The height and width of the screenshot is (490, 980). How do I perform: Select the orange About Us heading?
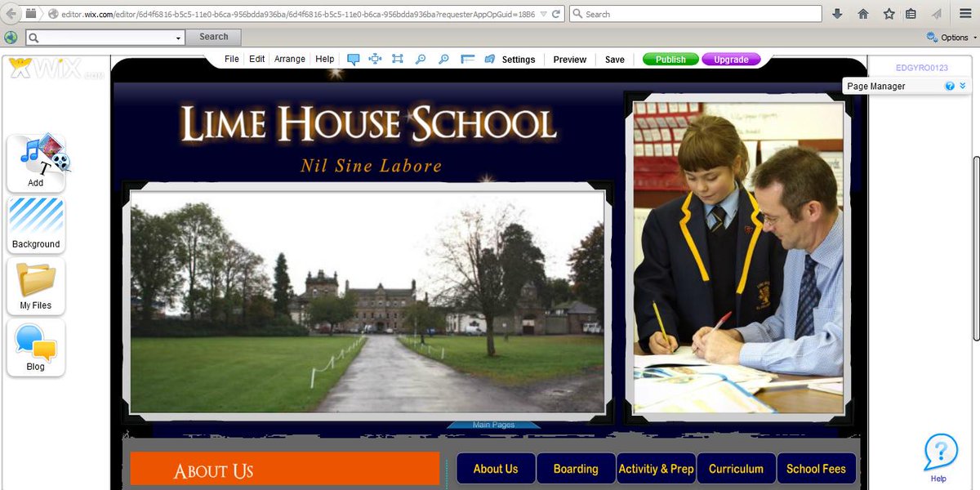pos(285,469)
